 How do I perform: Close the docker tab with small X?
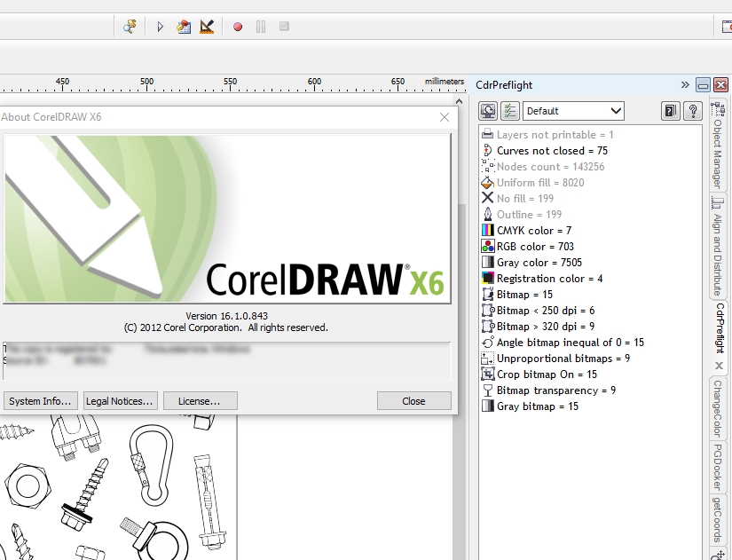(x=719, y=366)
